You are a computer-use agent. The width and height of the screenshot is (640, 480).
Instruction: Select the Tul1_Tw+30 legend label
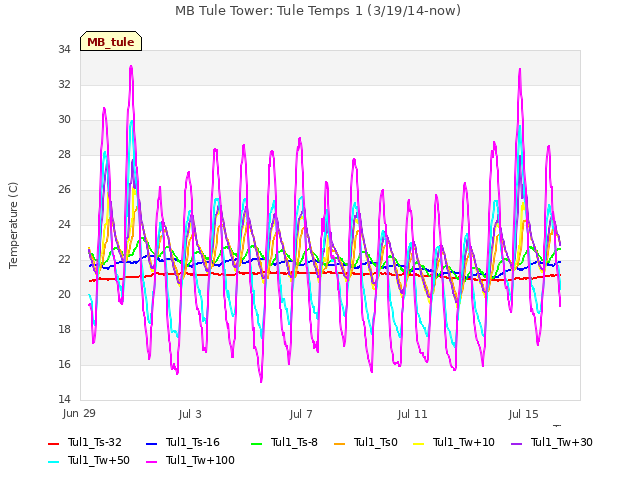[562, 442]
